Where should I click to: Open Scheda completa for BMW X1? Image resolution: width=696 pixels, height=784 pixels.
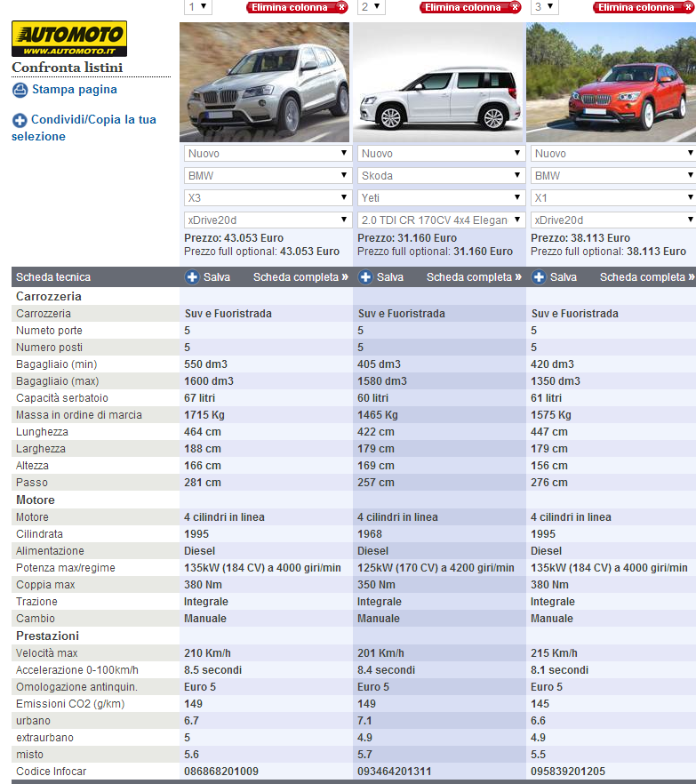point(647,277)
